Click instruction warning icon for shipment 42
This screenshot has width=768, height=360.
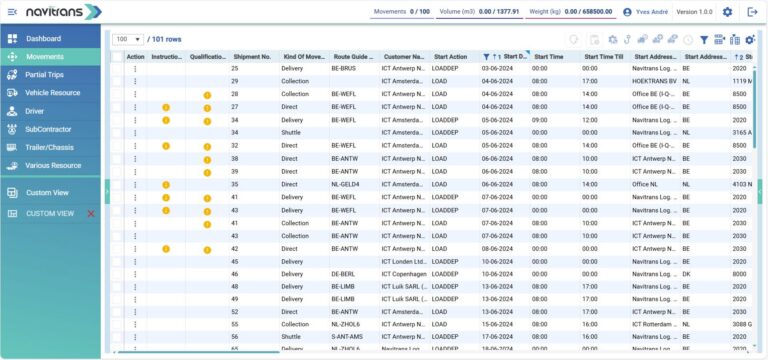tap(166, 249)
